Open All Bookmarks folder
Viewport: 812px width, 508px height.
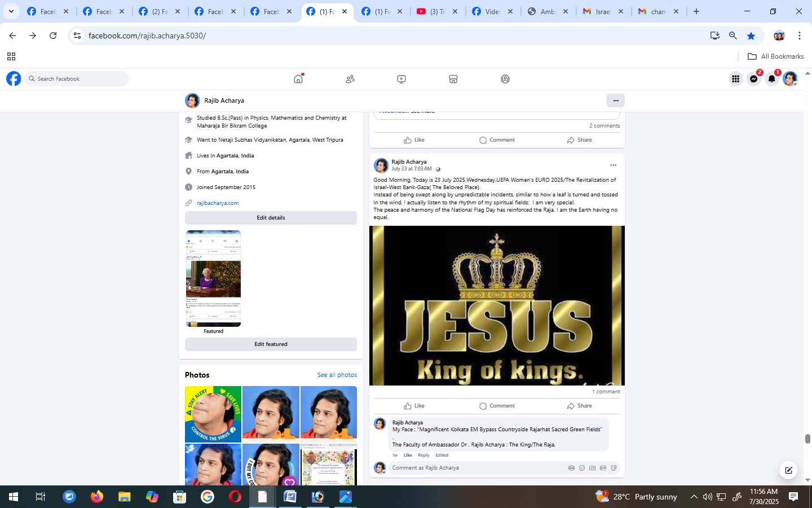776,56
